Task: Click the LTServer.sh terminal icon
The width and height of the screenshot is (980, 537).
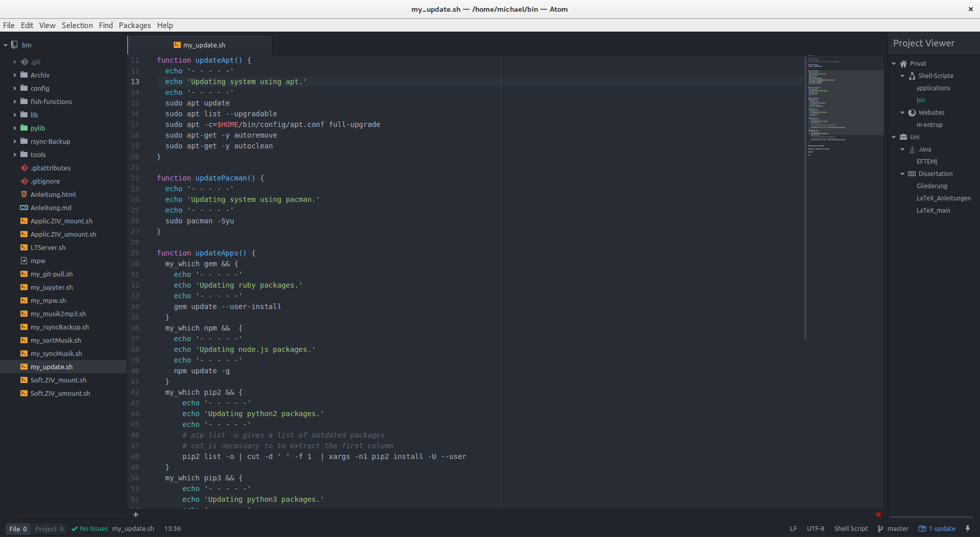Action: [24, 247]
